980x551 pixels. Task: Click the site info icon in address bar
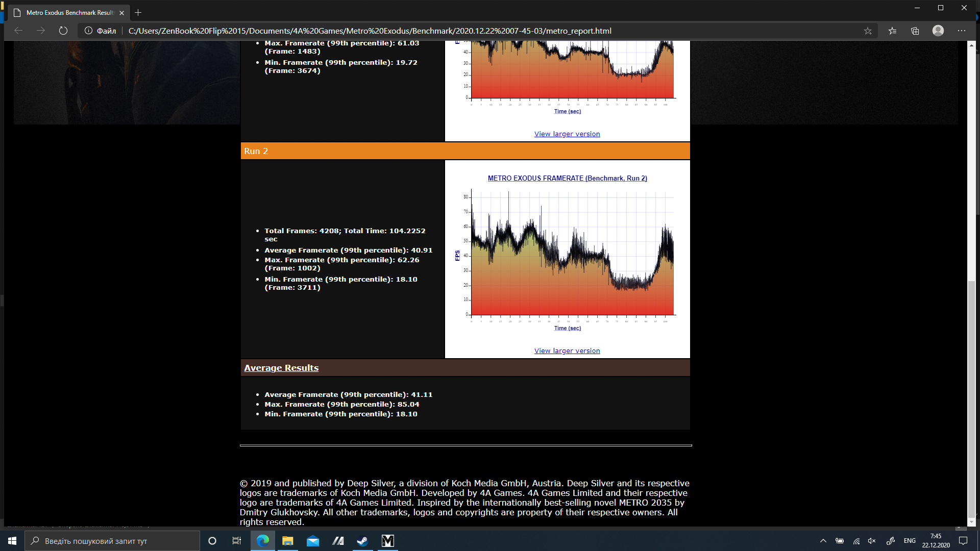point(88,31)
